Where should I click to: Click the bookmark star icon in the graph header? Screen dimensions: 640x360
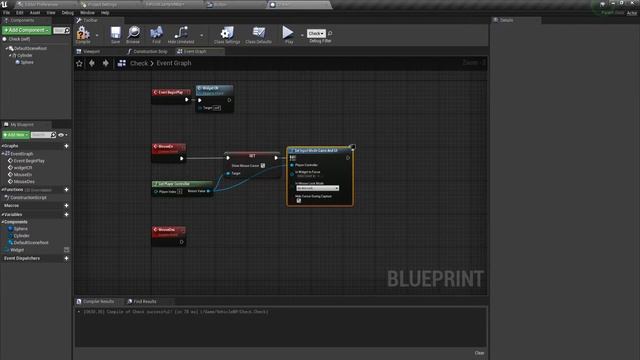pyautogui.click(x=79, y=63)
